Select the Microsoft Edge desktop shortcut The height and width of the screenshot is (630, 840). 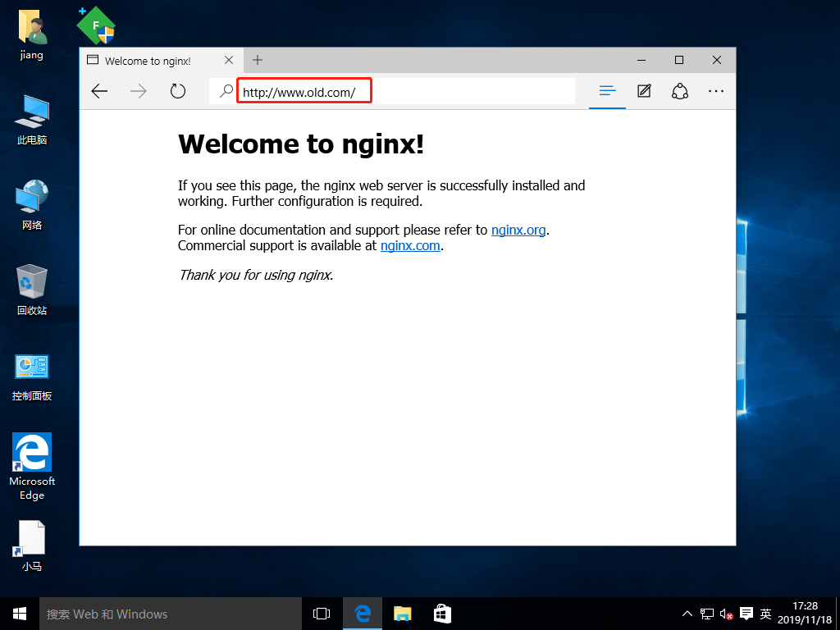(32, 466)
